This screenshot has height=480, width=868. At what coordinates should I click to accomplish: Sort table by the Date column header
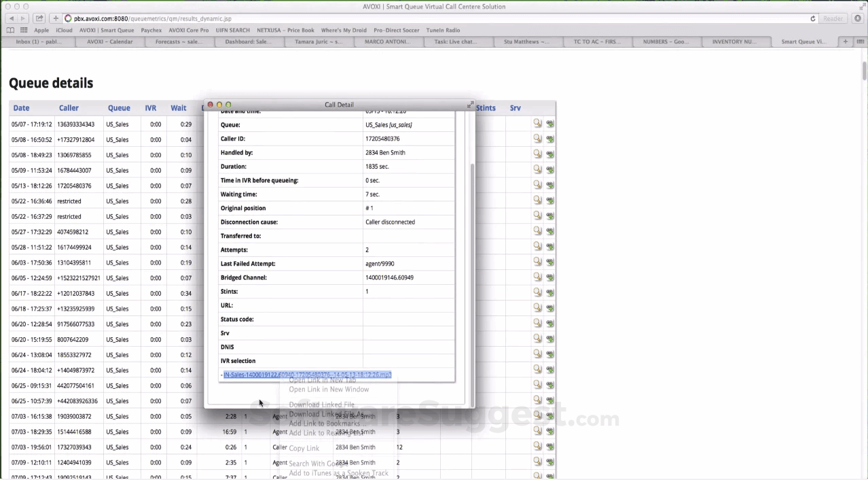21,107
